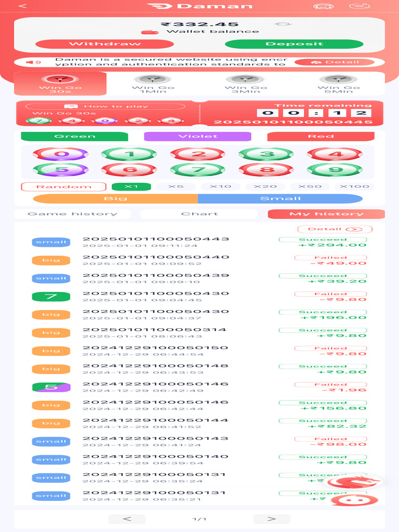Select the X1 multiplier

[131, 187]
